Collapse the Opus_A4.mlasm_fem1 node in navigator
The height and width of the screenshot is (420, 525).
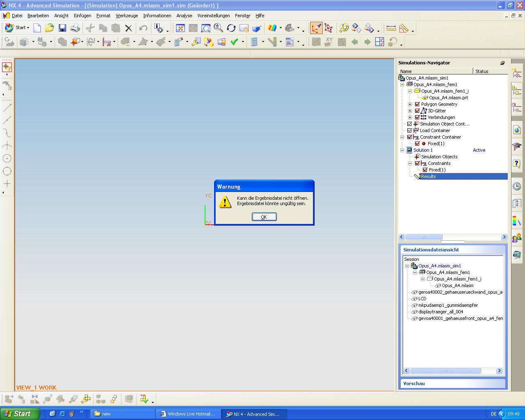click(402, 84)
